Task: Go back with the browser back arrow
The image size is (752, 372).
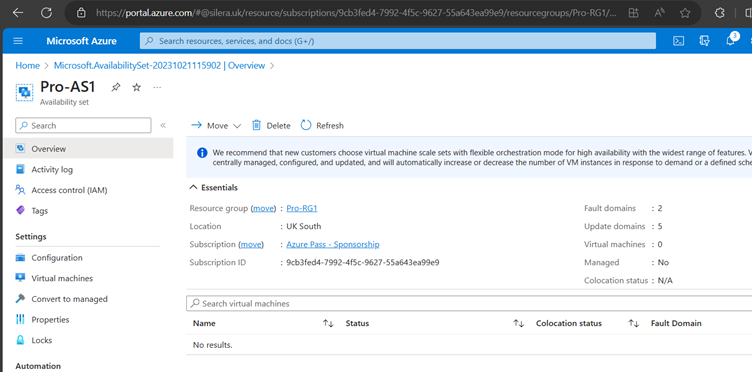Action: [18, 13]
